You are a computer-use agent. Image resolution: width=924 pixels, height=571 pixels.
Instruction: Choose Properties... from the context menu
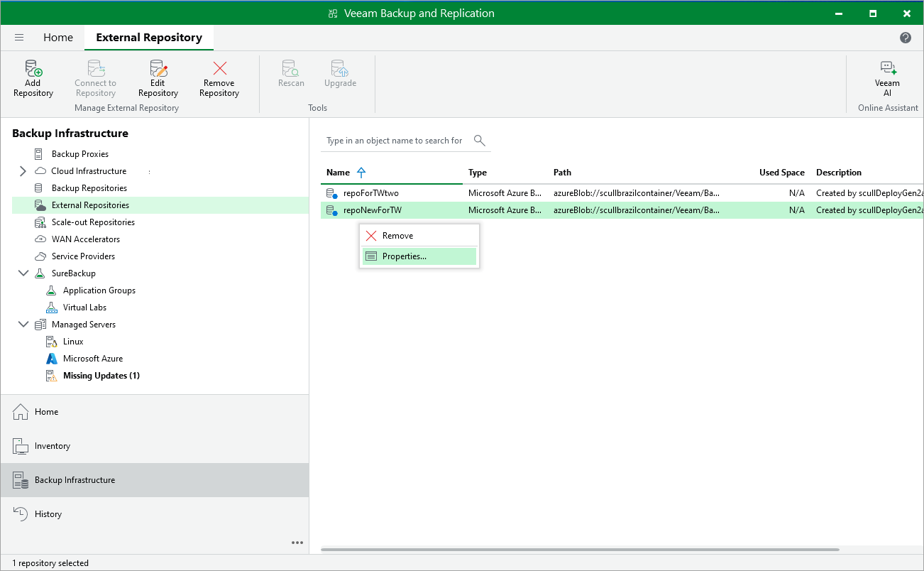point(419,256)
